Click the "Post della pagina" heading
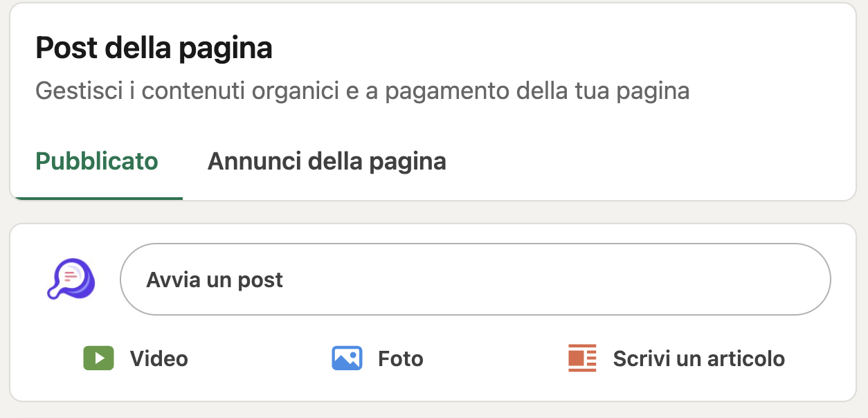The height and width of the screenshot is (418, 868). [x=154, y=49]
